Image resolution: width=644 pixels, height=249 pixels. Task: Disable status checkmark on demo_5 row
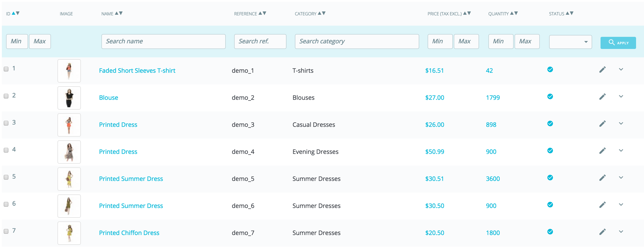pos(550,178)
